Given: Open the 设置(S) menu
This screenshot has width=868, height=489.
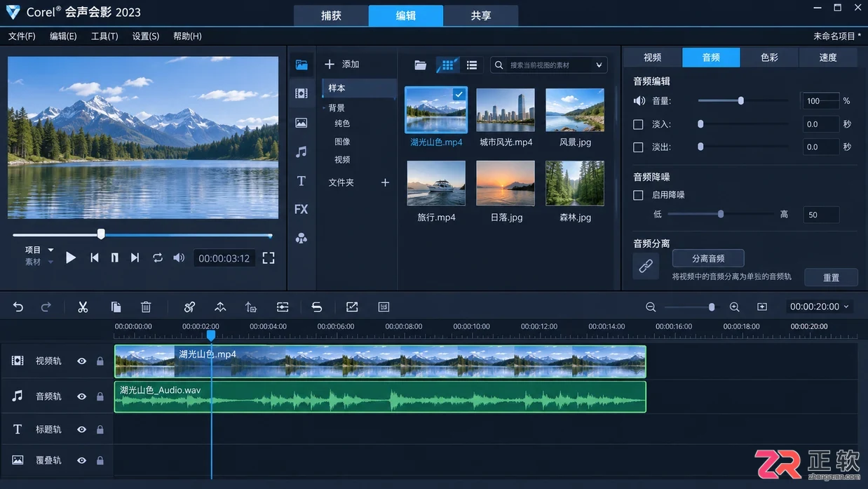Looking at the screenshot, I should pos(146,36).
